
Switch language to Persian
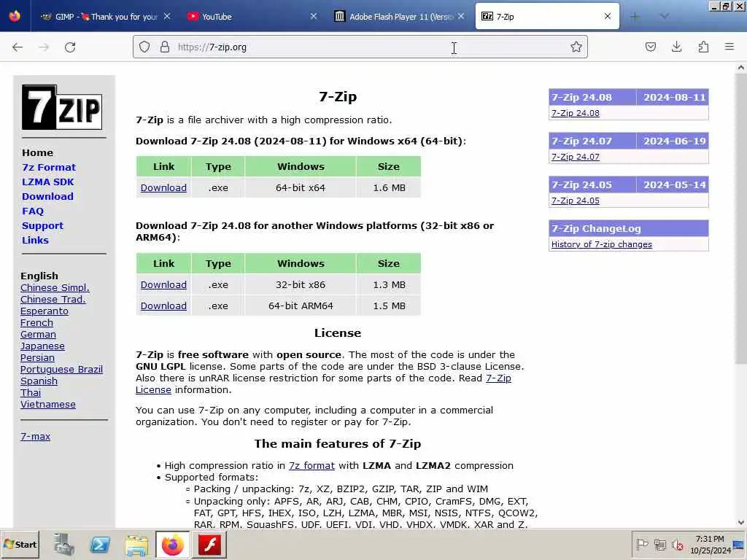click(37, 357)
